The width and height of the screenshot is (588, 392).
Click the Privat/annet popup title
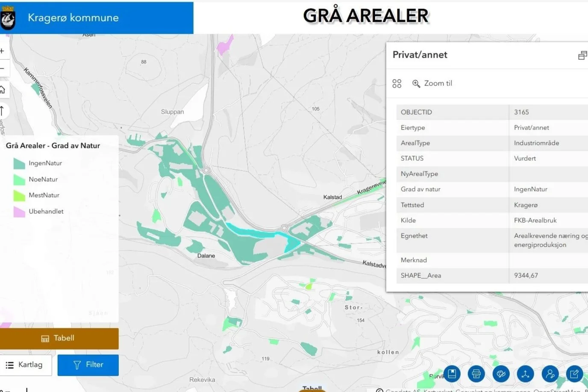(x=420, y=55)
